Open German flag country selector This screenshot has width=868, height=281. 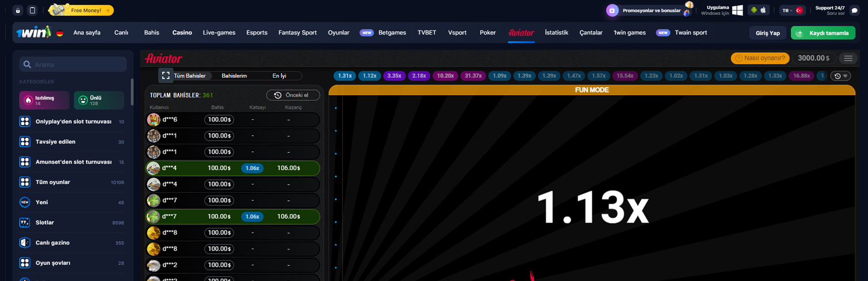tap(60, 33)
